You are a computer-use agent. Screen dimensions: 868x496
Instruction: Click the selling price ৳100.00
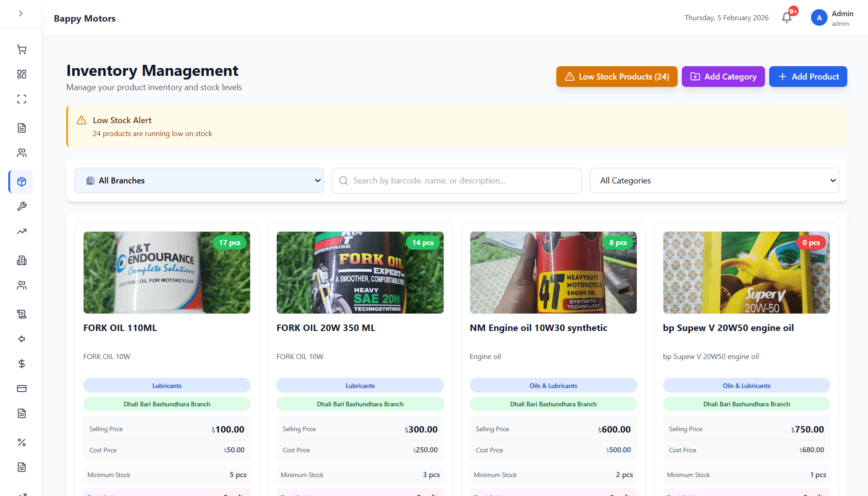pyautogui.click(x=228, y=429)
